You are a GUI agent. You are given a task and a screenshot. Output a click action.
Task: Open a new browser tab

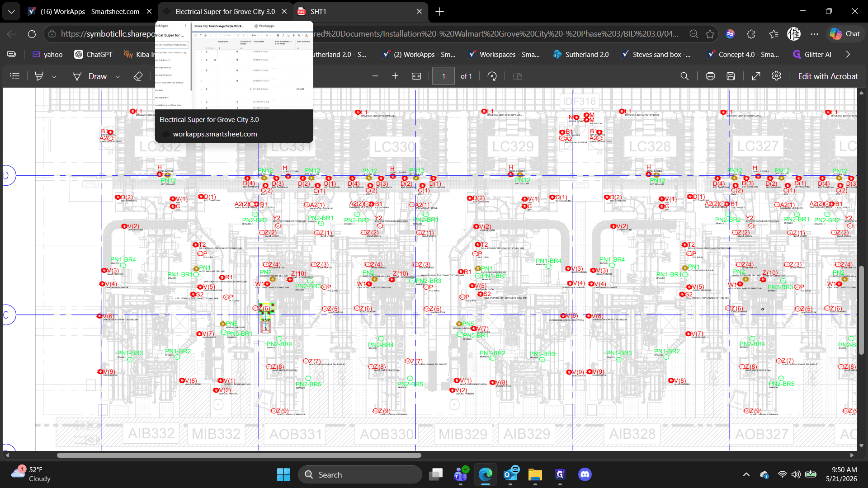click(x=439, y=12)
